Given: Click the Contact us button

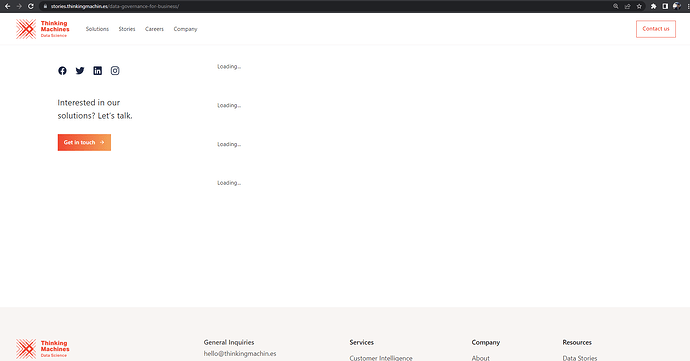Looking at the screenshot, I should point(656,29).
